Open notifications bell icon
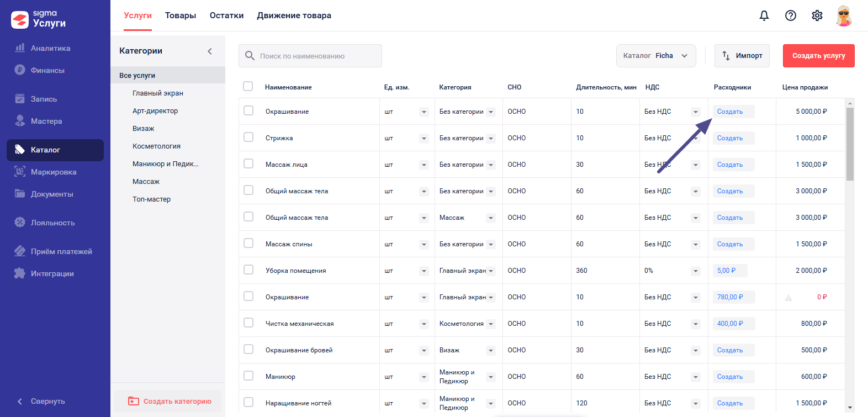The width and height of the screenshot is (868, 417). point(764,15)
